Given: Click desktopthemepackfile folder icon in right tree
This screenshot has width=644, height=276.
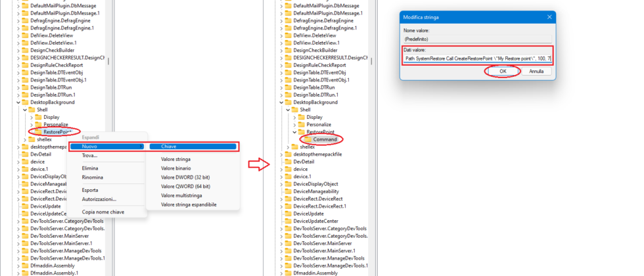Looking at the screenshot, I should point(288,154).
